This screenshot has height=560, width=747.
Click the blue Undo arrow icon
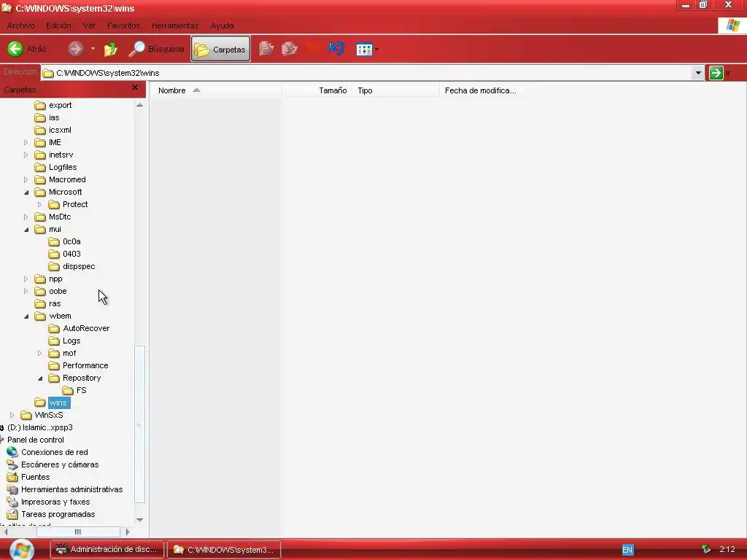click(x=337, y=49)
